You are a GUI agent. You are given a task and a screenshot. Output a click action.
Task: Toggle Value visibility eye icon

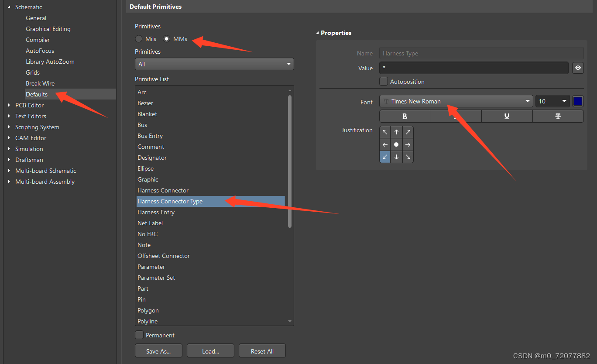point(578,68)
